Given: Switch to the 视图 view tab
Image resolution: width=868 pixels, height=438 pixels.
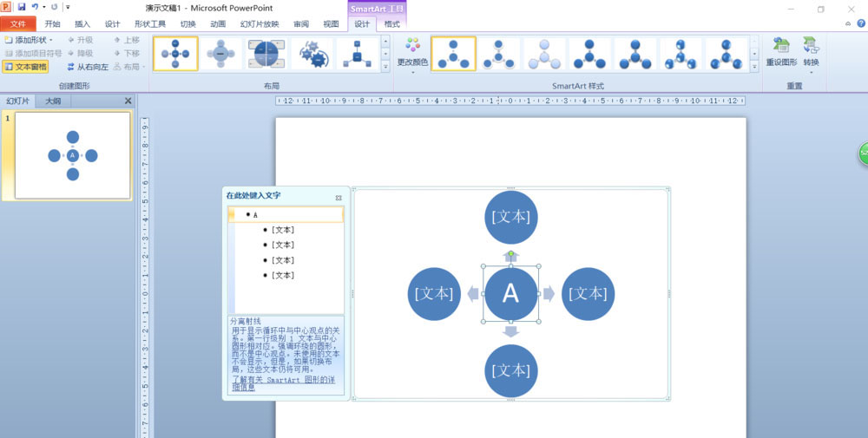Looking at the screenshot, I should coord(331,23).
